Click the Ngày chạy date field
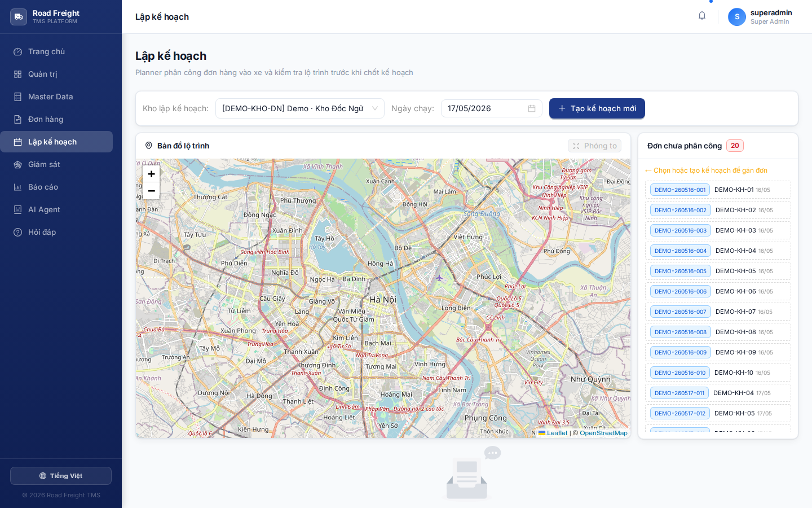 point(492,108)
